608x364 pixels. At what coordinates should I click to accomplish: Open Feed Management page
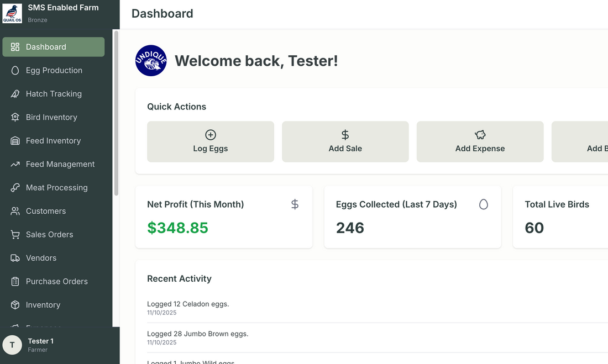click(60, 164)
